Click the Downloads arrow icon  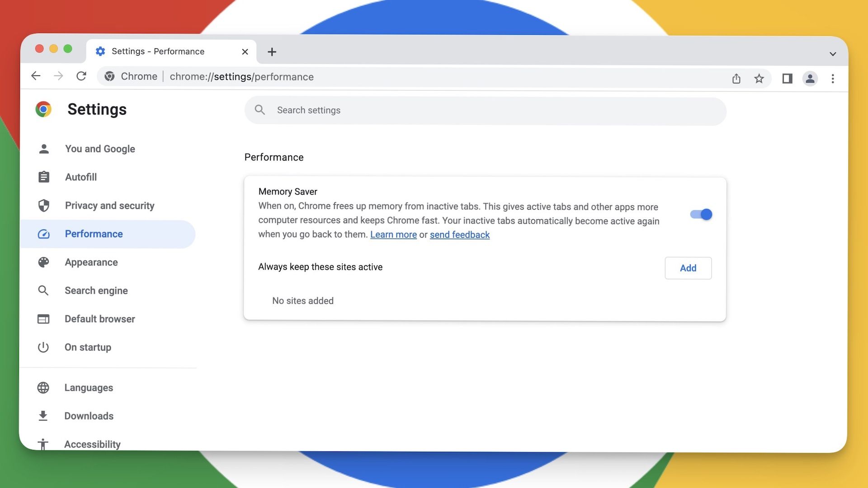[43, 416]
